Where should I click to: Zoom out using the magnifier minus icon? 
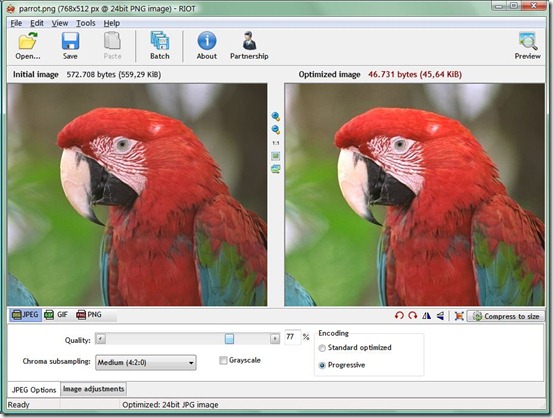click(276, 129)
